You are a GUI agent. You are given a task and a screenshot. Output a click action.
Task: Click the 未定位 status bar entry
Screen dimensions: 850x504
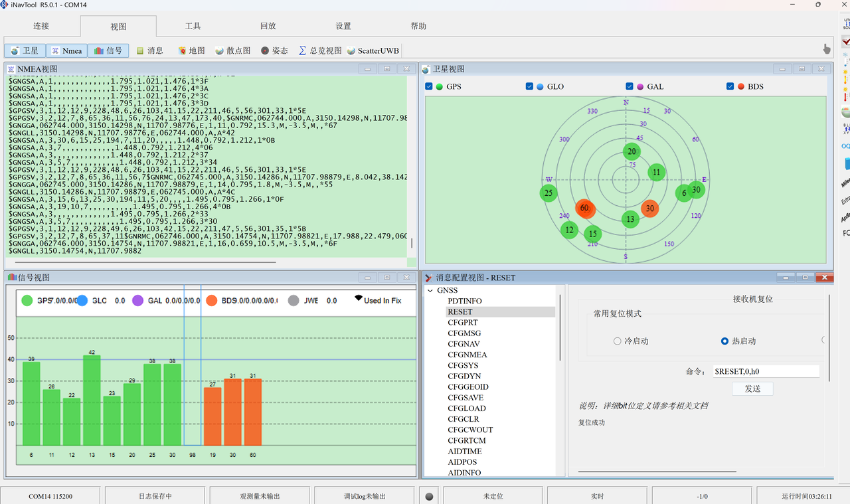click(493, 496)
